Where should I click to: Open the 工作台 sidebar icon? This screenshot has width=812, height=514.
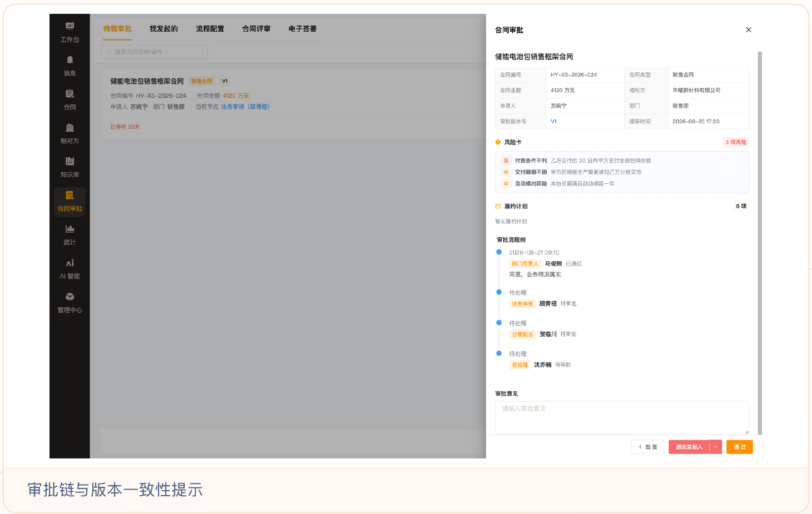[70, 26]
